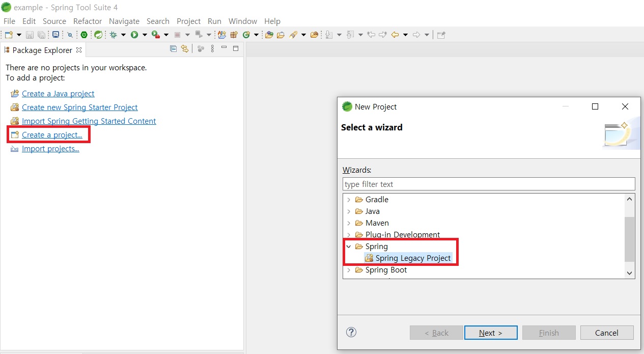This screenshot has width=644, height=354.
Task: Open the New Java Class dropdown arrow
Action: (256, 35)
